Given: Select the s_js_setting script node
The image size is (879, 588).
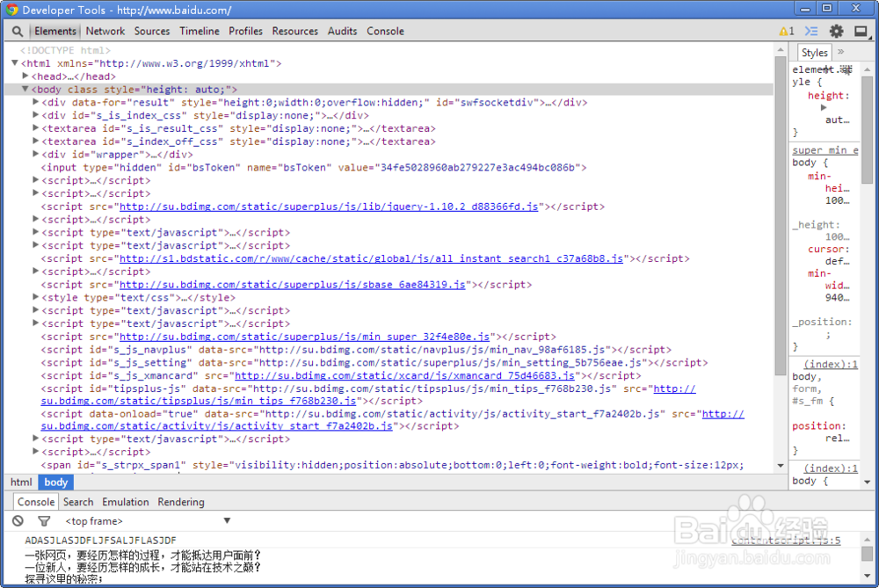Looking at the screenshot, I should point(374,363).
